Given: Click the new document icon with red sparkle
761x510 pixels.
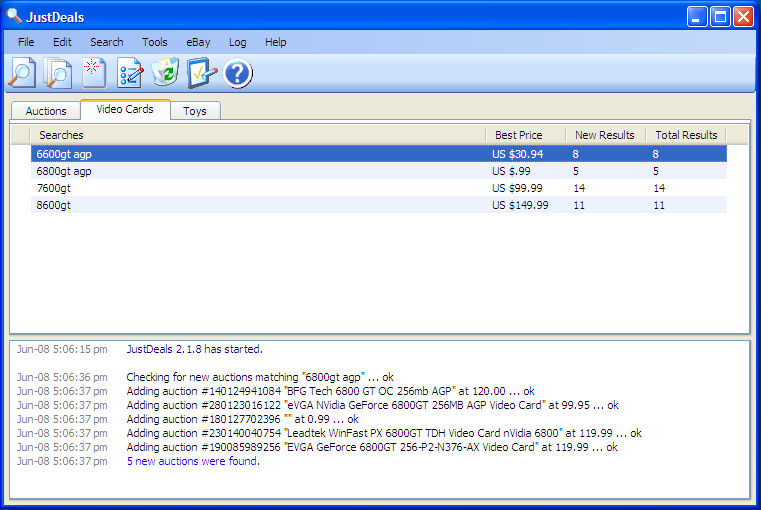Looking at the screenshot, I should point(94,73).
